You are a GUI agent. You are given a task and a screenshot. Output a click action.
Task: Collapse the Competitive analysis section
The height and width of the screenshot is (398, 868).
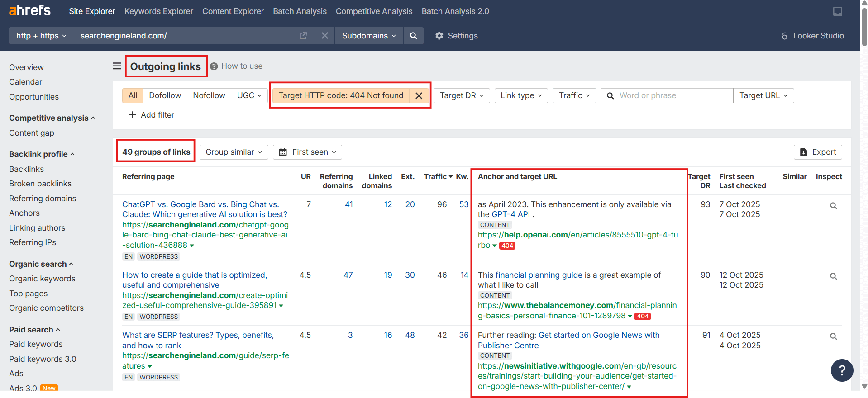pos(52,118)
